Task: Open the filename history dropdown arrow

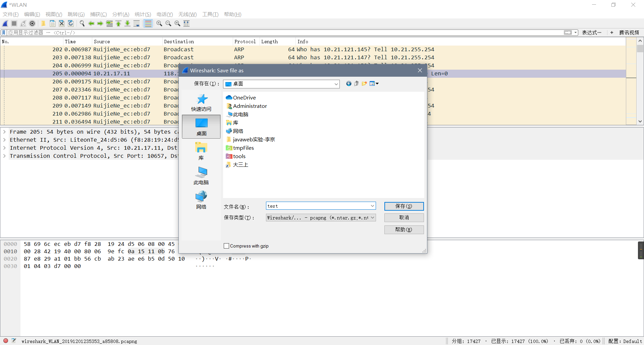Action: point(372,206)
